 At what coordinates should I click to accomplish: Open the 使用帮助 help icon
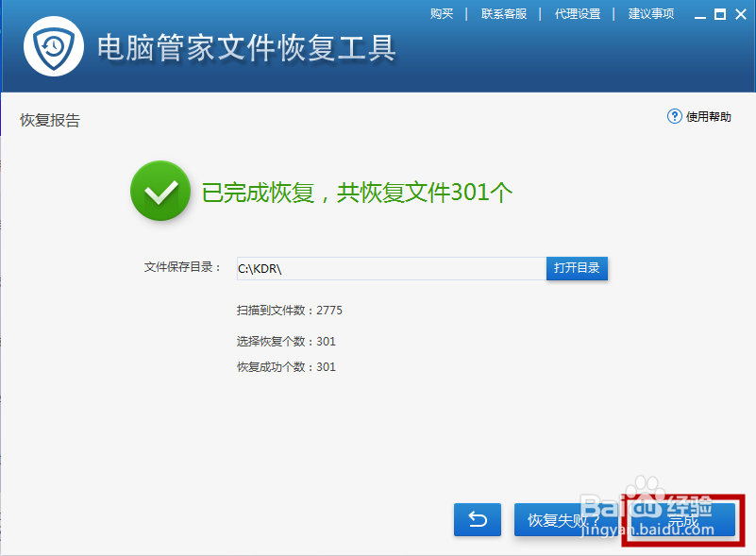click(703, 116)
